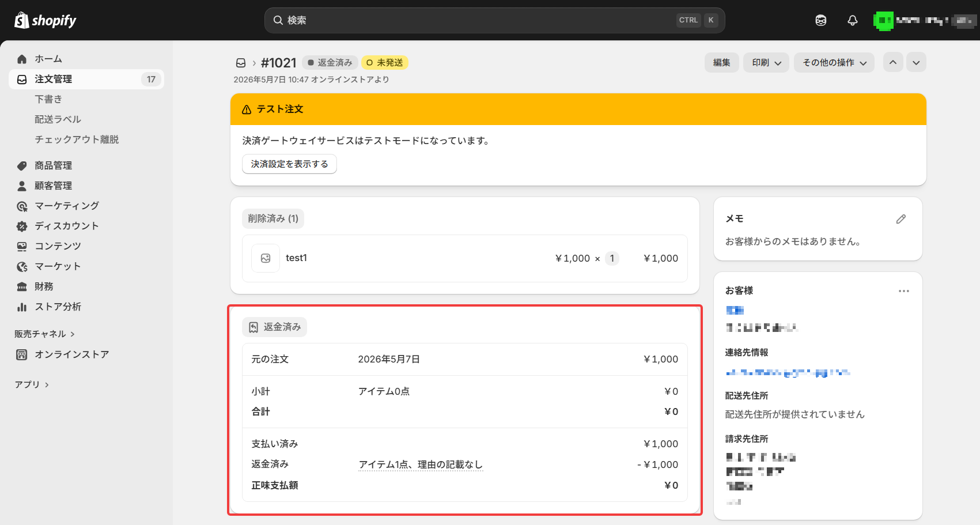Expand the 販売チャネル section

pos(45,334)
